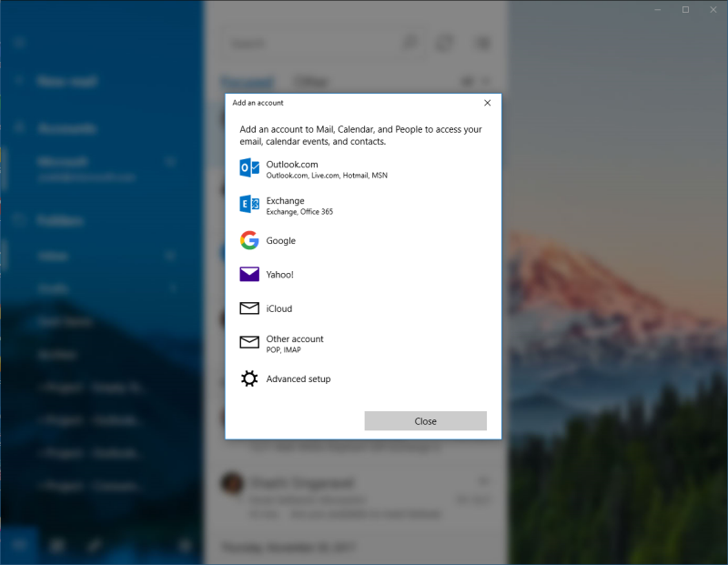728x565 pixels.
Task: Open the hamburger menu in Mail sidebar
Action: tap(18, 43)
